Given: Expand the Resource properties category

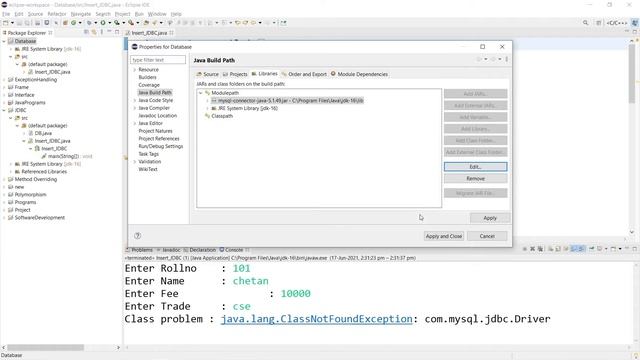Looking at the screenshot, I should (135, 70).
